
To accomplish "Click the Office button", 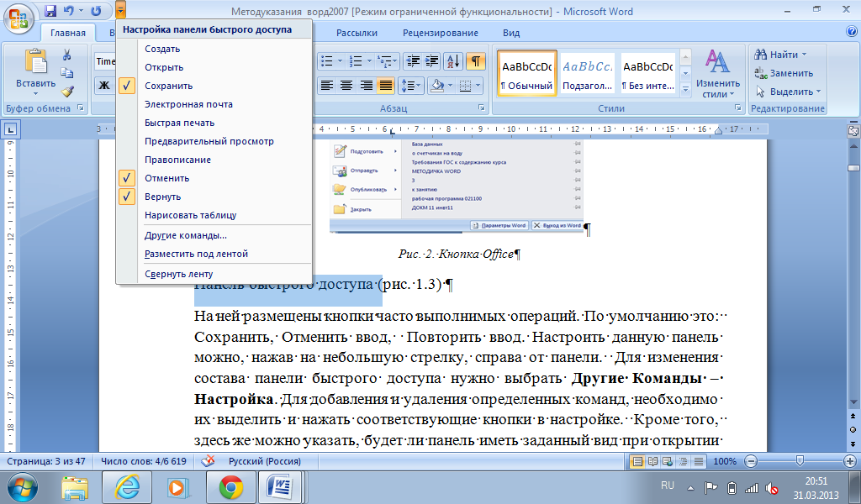I will [x=18, y=18].
